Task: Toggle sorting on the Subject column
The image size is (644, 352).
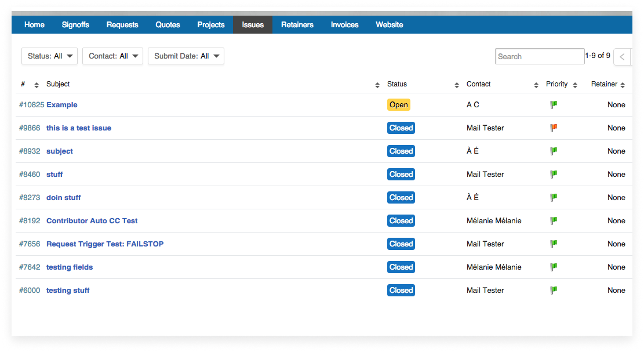Action: 377,84
